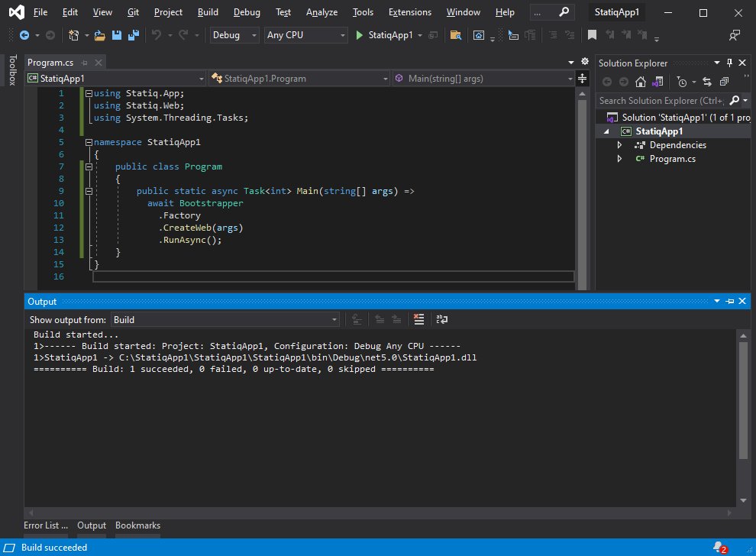Viewport: 756px width, 556px height.
Task: Click the Open File folder icon
Action: [100, 35]
